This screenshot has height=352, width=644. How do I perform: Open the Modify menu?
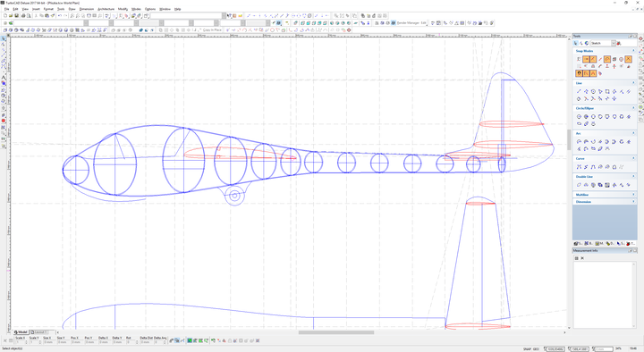pos(123,9)
